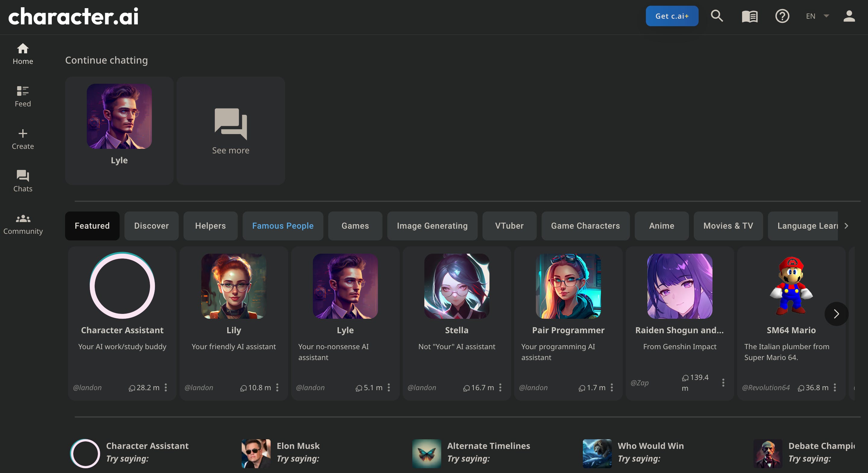Click the character book icon in header
This screenshot has height=473, width=868.
pos(749,16)
